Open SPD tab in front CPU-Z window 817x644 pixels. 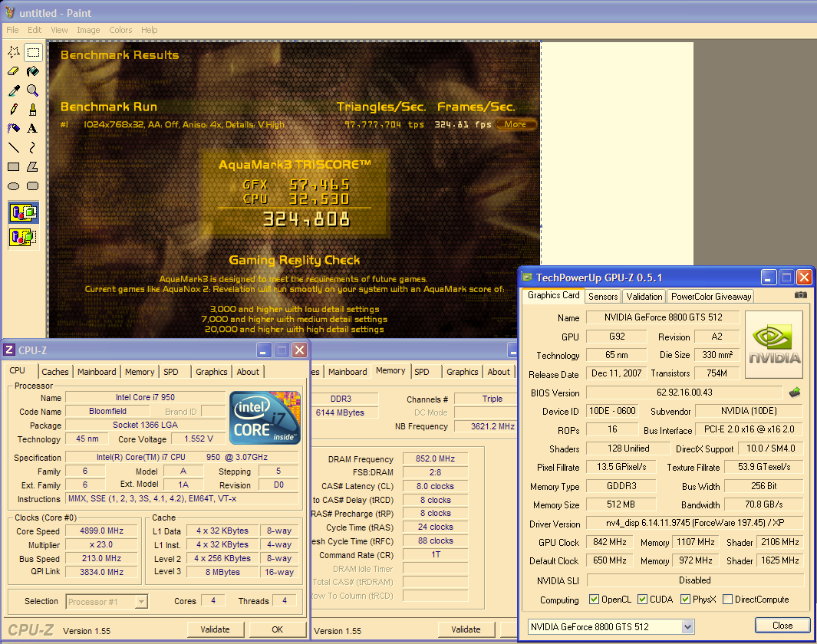pos(171,372)
